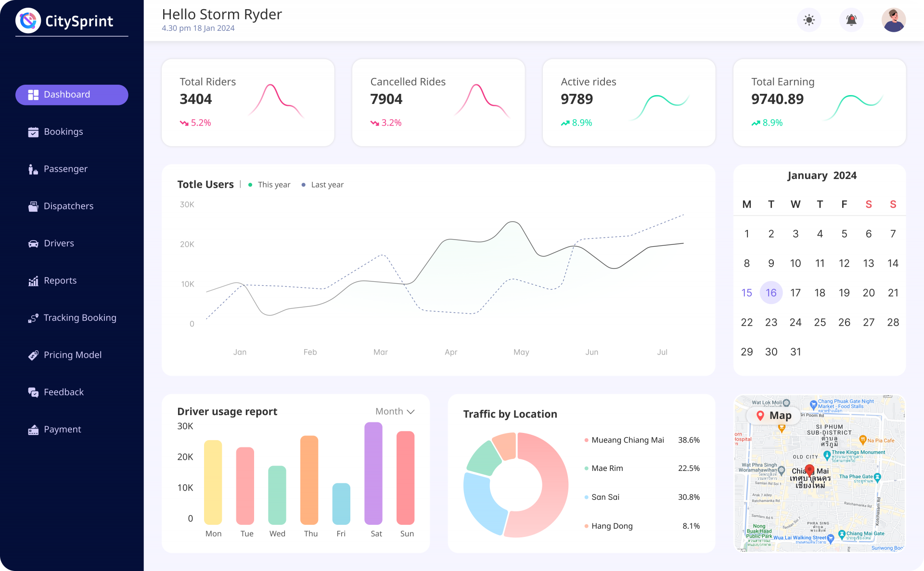This screenshot has height=571, width=924.
Task: Click the CitySprint logo icon
Action: click(x=28, y=21)
